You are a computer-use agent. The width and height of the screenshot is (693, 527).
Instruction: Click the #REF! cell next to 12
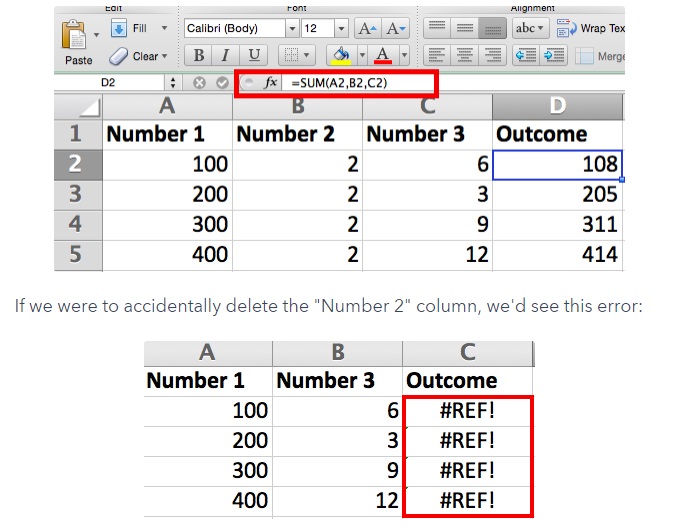click(468, 501)
